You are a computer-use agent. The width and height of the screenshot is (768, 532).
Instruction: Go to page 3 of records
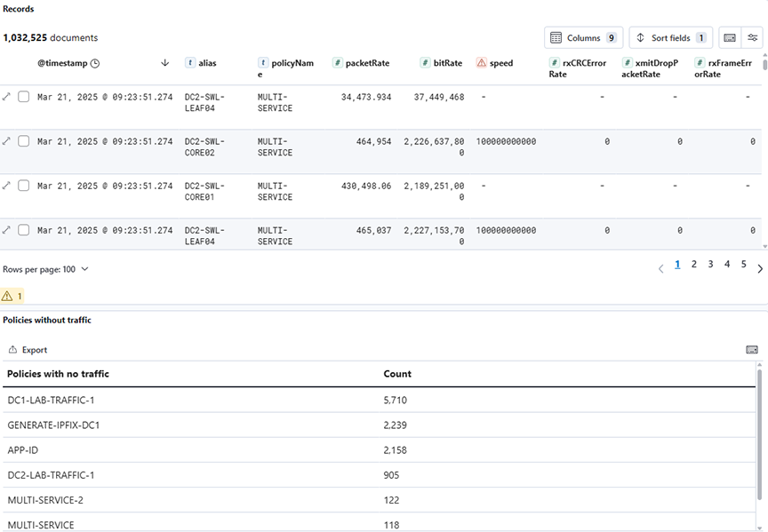(x=710, y=265)
